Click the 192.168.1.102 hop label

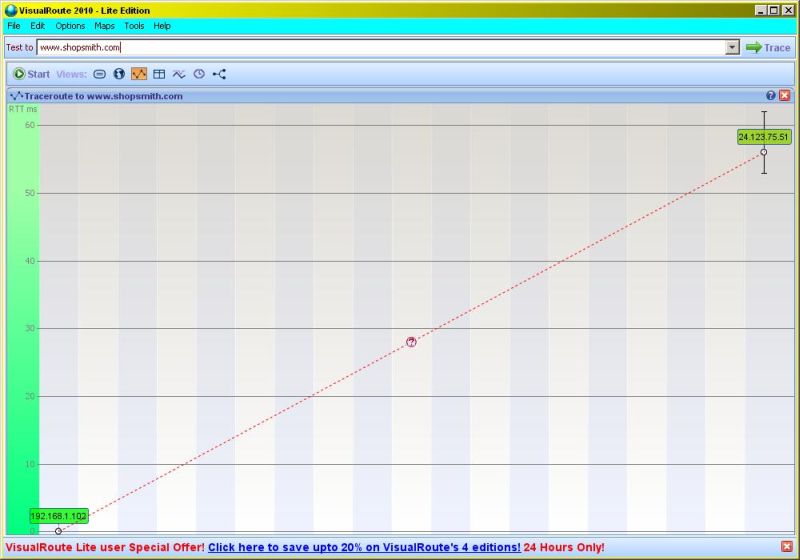pyautogui.click(x=59, y=516)
